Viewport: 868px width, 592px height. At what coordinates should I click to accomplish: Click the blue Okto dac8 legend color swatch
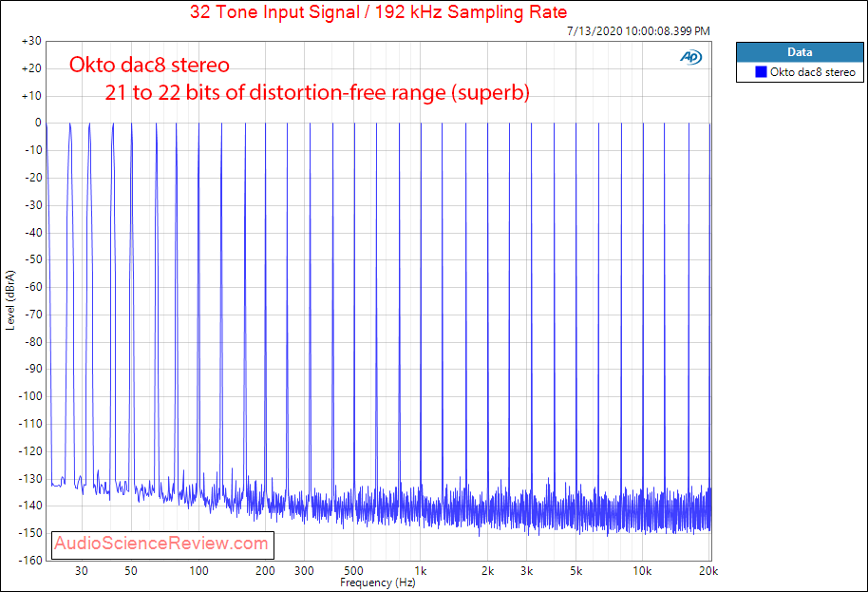pyautogui.click(x=761, y=72)
